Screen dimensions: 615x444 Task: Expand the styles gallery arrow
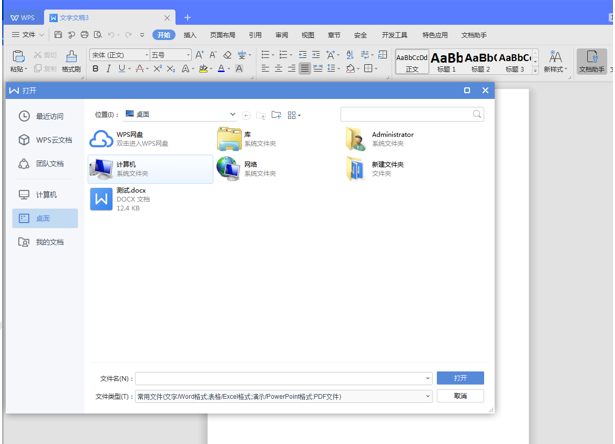pos(535,70)
